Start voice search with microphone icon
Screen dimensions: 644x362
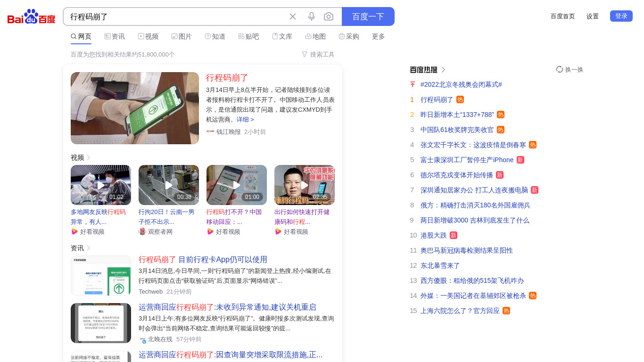[312, 16]
